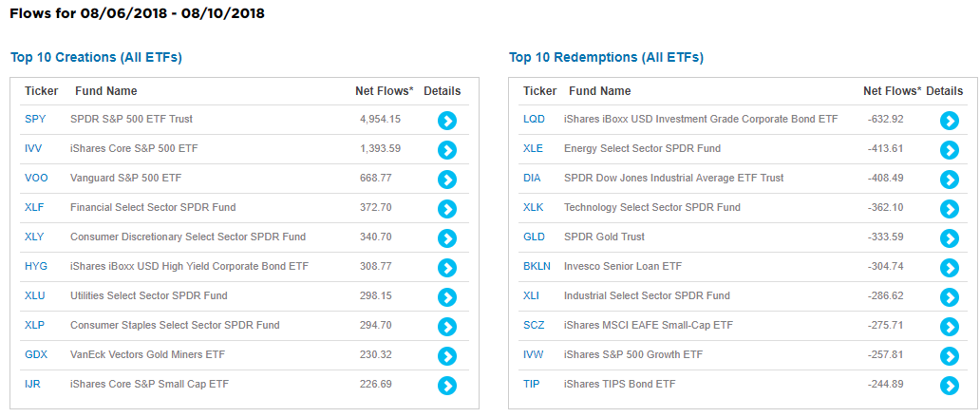Select iShares Core S&P 500 ETF name

tap(135, 148)
